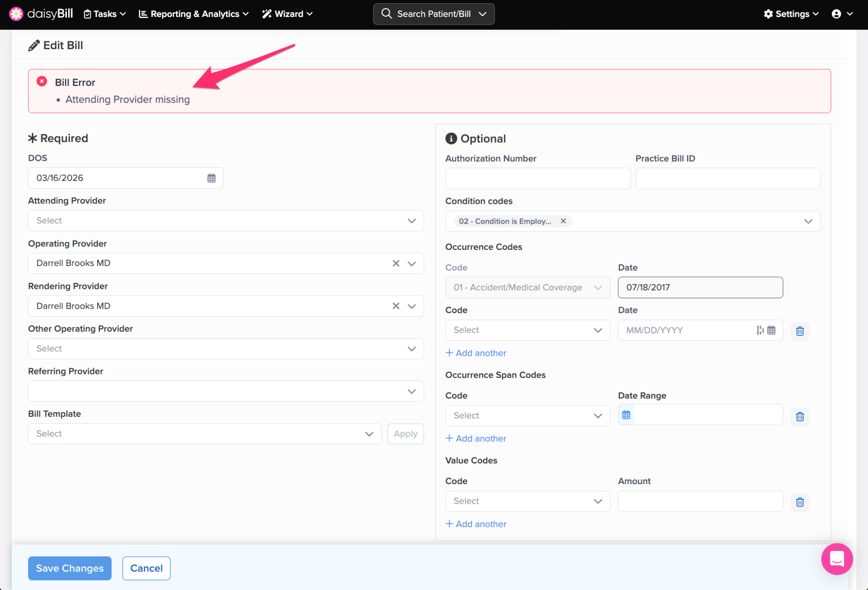868x590 pixels.
Task: Open the Bill Template select dropdown
Action: pyautogui.click(x=204, y=434)
